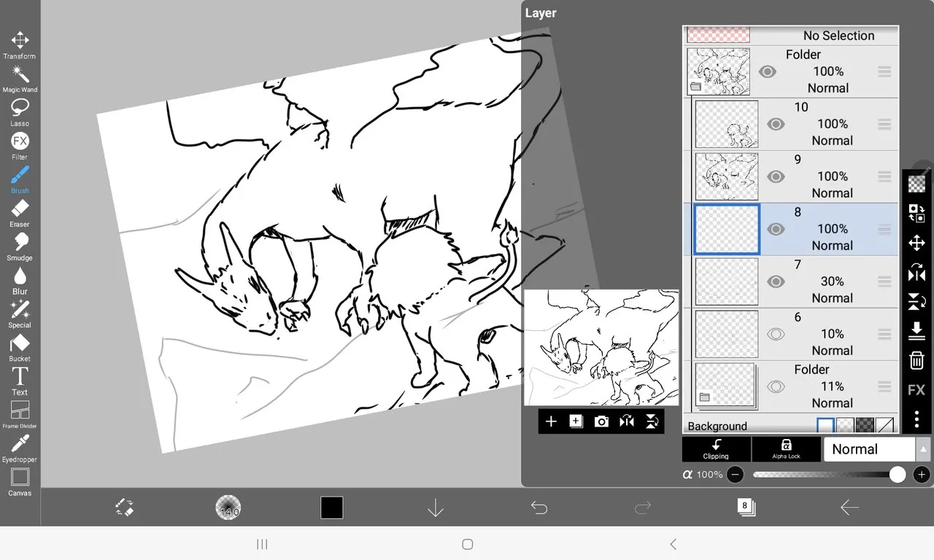Toggle Clipping for the selected layer
The image size is (934, 560).
click(x=716, y=449)
